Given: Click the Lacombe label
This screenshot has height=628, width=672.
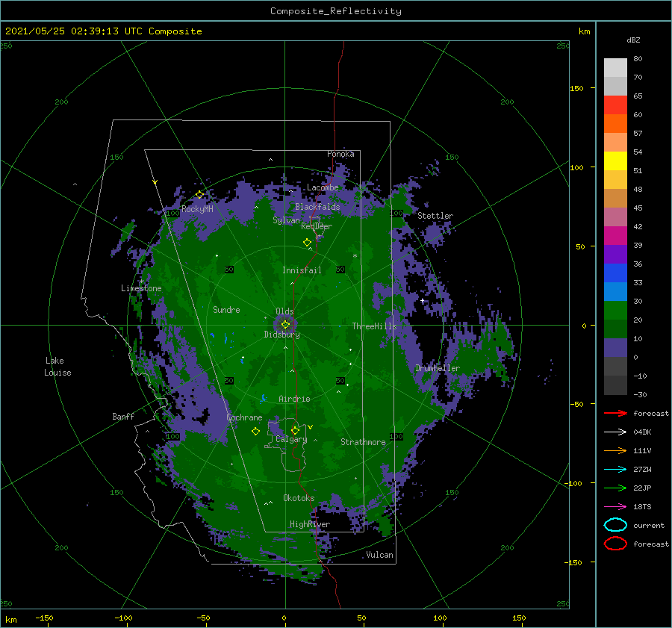Looking at the screenshot, I should (x=323, y=187).
